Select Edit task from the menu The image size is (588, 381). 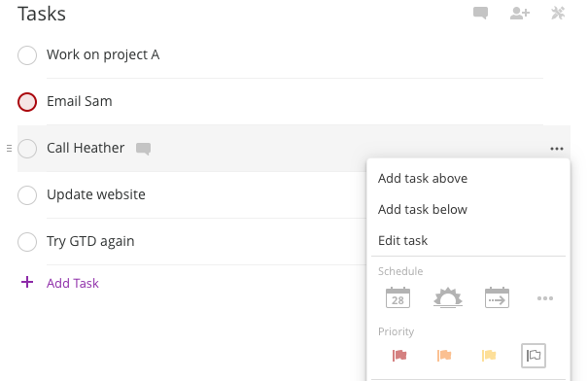tap(402, 240)
